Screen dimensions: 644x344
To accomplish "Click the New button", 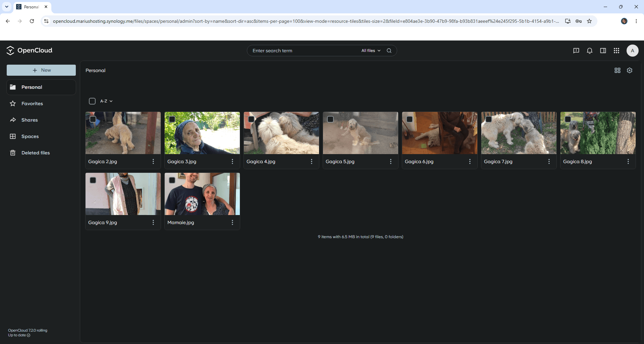I will pyautogui.click(x=41, y=70).
